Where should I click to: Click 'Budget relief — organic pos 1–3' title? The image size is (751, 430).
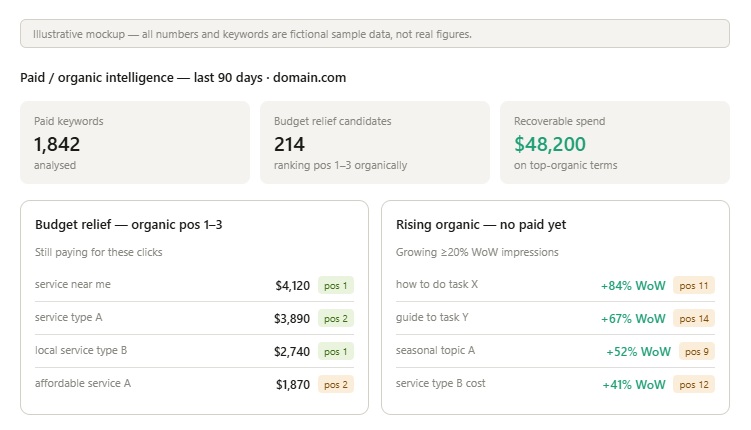pyautogui.click(x=128, y=225)
